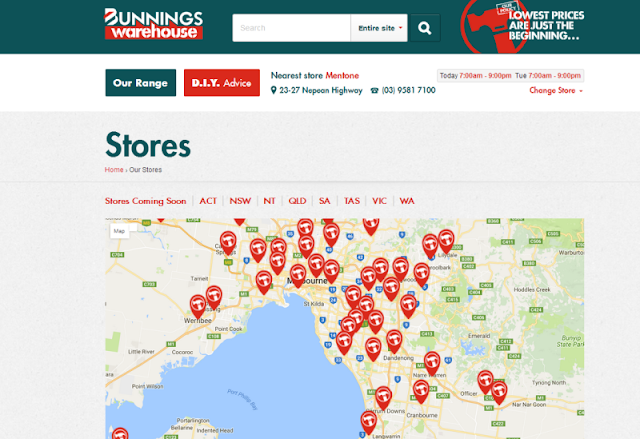The width and height of the screenshot is (640, 439).
Task: Focus the Search input field
Action: (x=291, y=28)
